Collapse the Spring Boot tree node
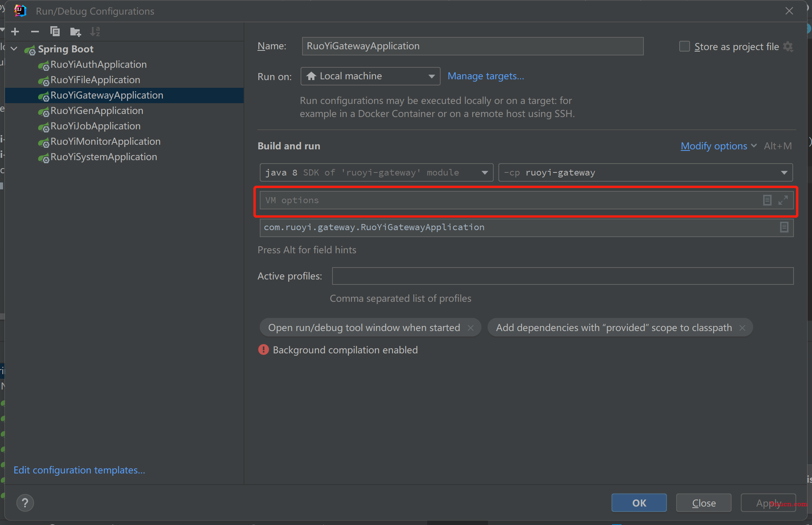812x525 pixels. pos(14,49)
